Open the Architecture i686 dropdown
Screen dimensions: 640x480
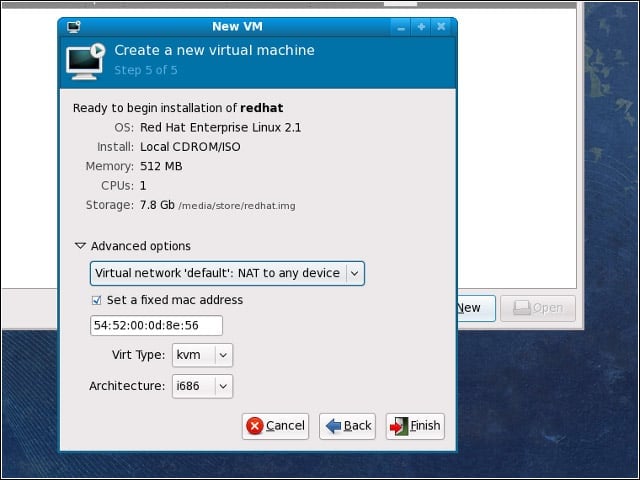pyautogui.click(x=202, y=386)
